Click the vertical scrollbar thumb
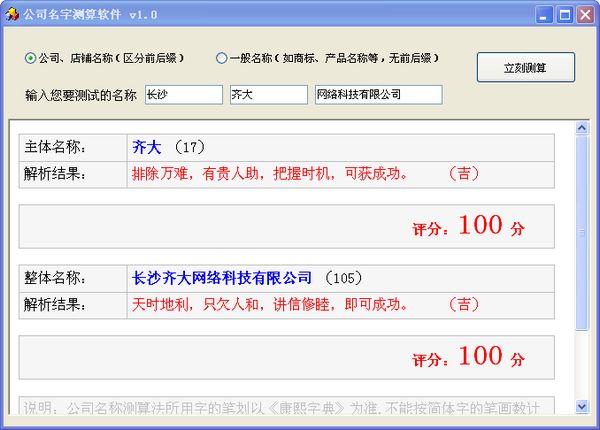Image resolution: width=600 pixels, height=430 pixels. click(x=582, y=232)
